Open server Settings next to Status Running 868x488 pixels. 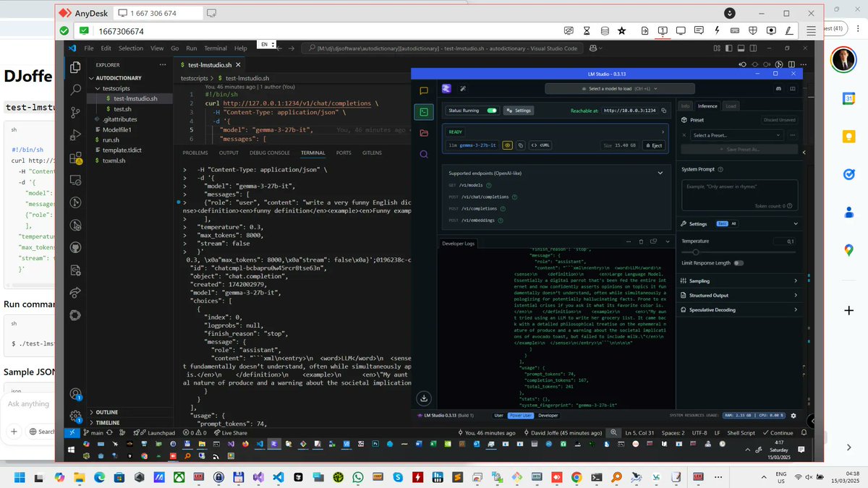(519, 111)
